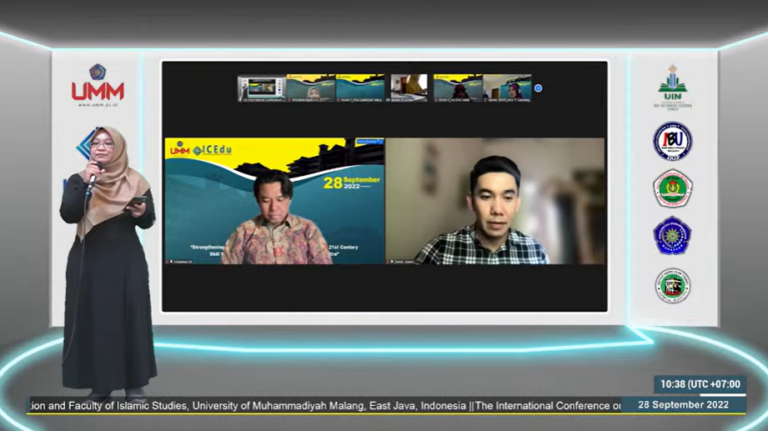Click the bottom circular green and red emblem
The width and height of the screenshot is (768, 431).
coord(672,286)
